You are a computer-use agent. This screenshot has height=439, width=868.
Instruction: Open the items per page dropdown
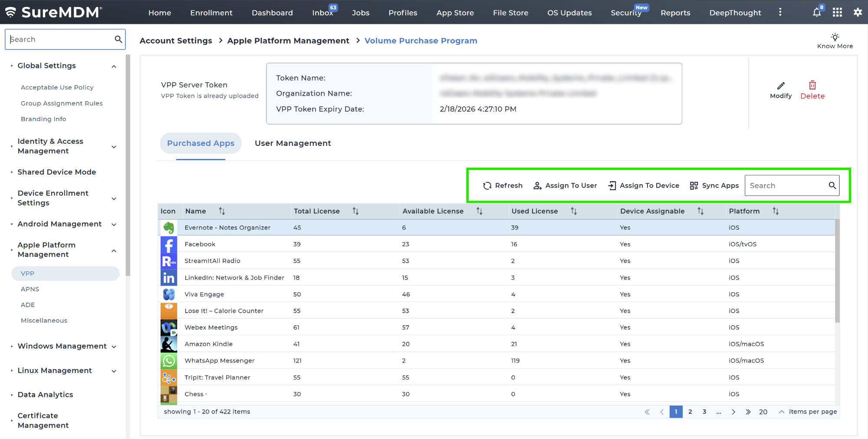pyautogui.click(x=781, y=412)
